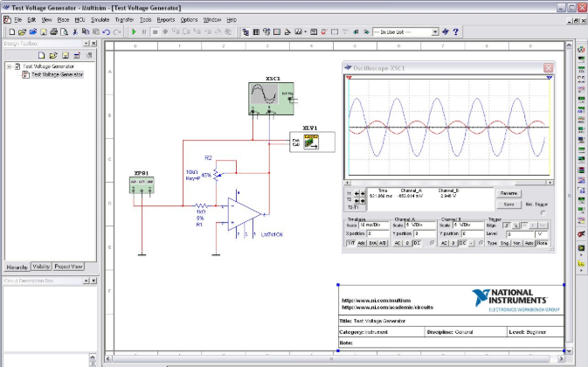The width and height of the screenshot is (588, 367).
Task: Print the circuit using the printer icon
Action: [53, 32]
